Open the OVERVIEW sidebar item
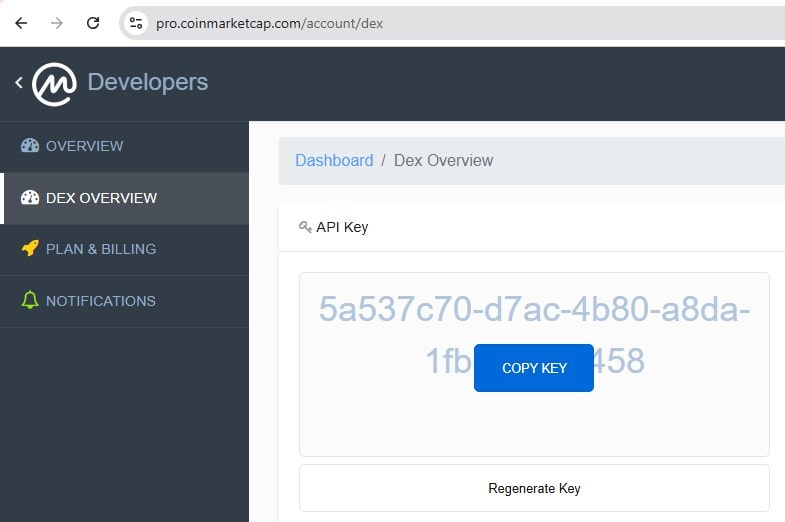Image resolution: width=785 pixels, height=522 pixels. tap(124, 146)
